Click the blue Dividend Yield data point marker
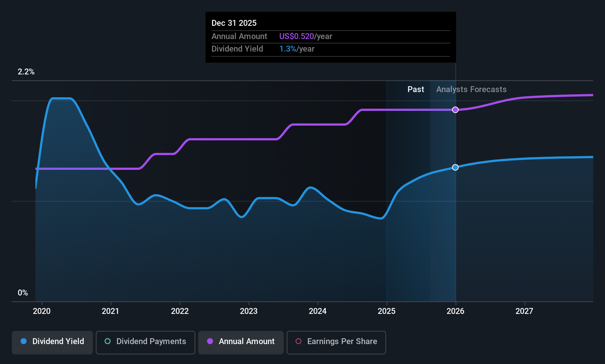605x364 pixels. 455,167
